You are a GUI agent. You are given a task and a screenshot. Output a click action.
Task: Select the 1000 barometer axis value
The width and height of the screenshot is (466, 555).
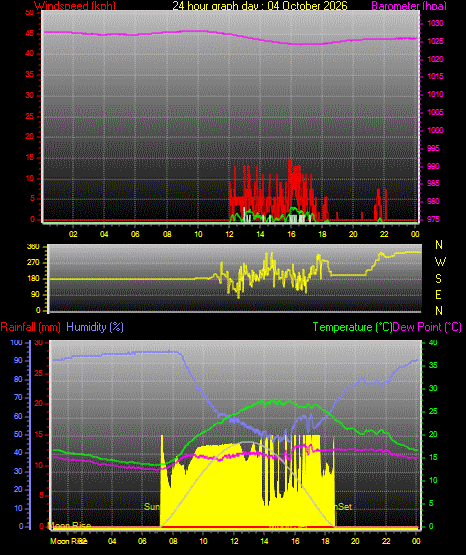435,130
